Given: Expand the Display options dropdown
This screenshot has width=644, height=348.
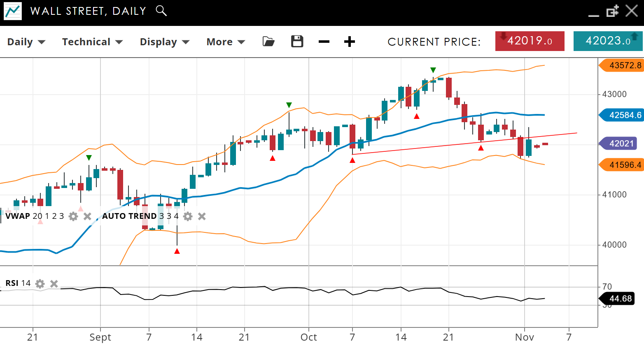Looking at the screenshot, I should pos(164,42).
